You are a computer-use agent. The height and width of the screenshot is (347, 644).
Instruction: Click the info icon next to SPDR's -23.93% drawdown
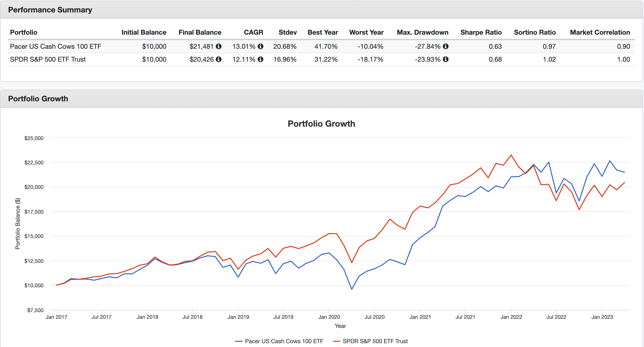(446, 59)
